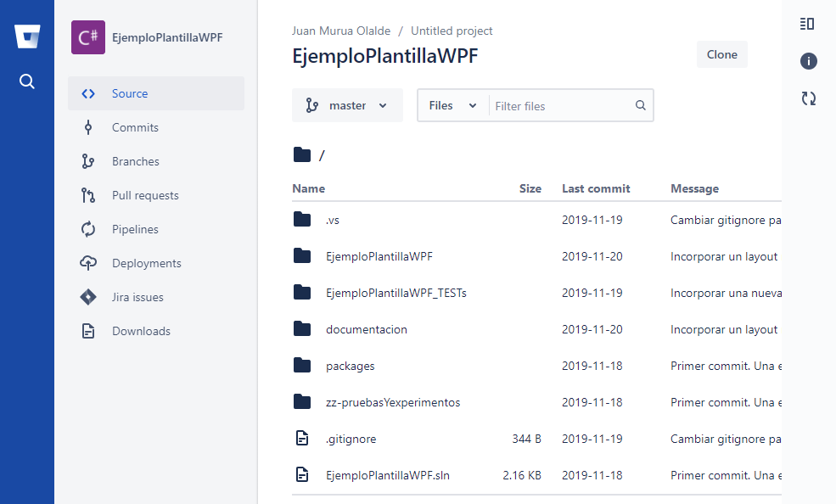Click the 'Primer commit' message in the .sln row
This screenshot has height=504, width=836.
click(726, 475)
